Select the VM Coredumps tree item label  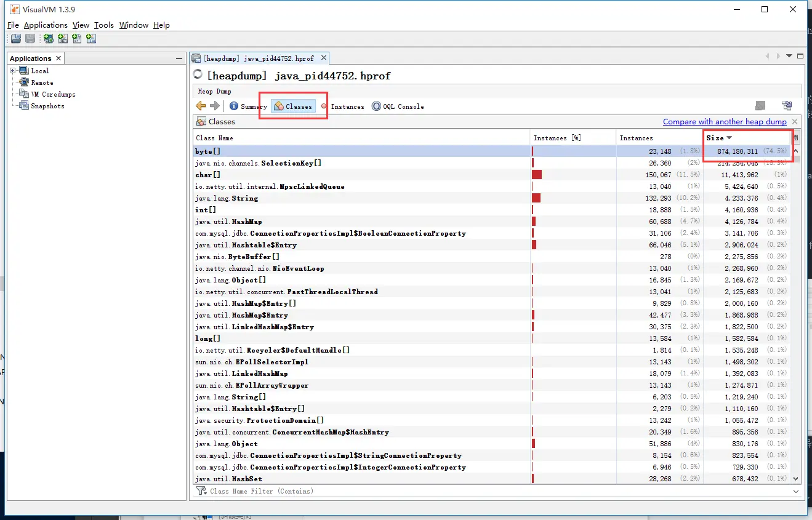(54, 94)
